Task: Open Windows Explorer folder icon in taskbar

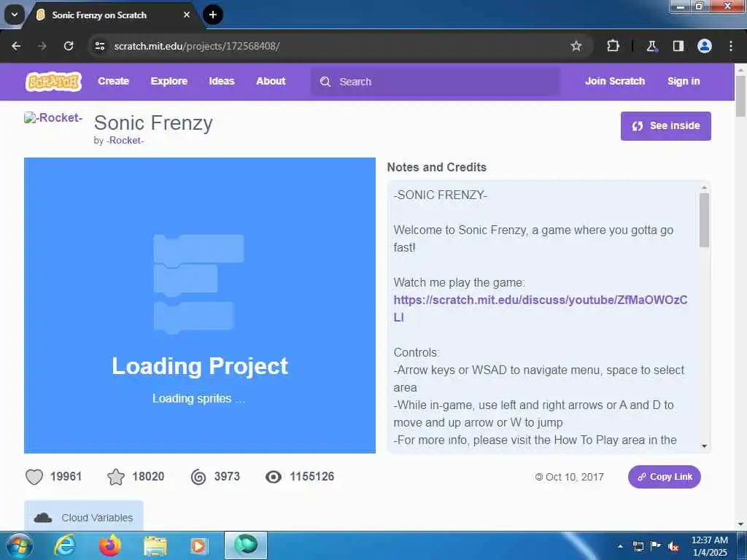Action: 155,547
